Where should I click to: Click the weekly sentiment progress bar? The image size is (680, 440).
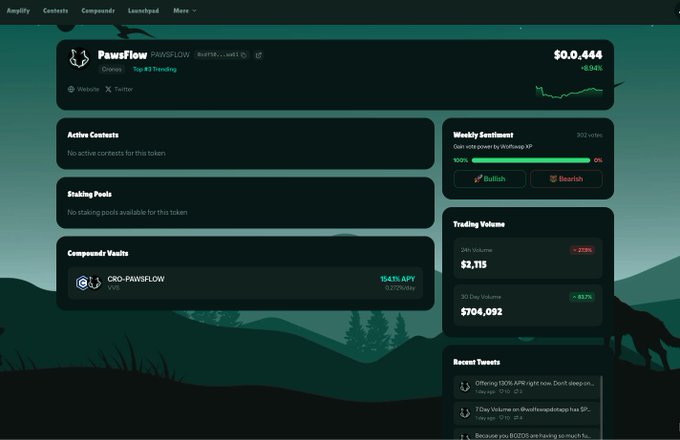(531, 160)
